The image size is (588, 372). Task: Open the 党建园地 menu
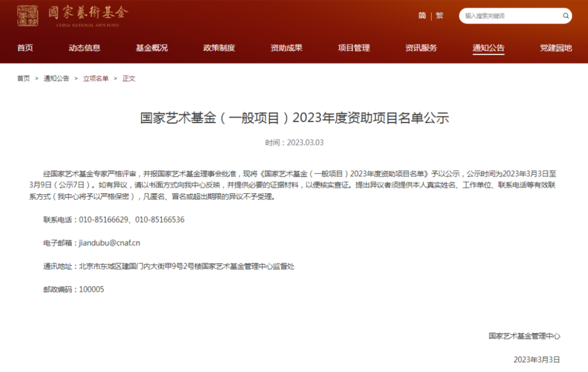point(556,48)
